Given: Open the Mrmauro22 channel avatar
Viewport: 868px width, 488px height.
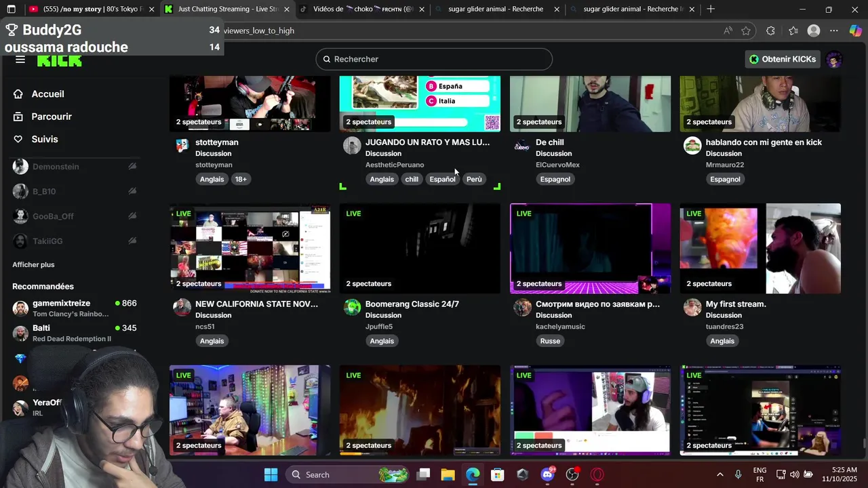Looking at the screenshot, I should [x=692, y=146].
